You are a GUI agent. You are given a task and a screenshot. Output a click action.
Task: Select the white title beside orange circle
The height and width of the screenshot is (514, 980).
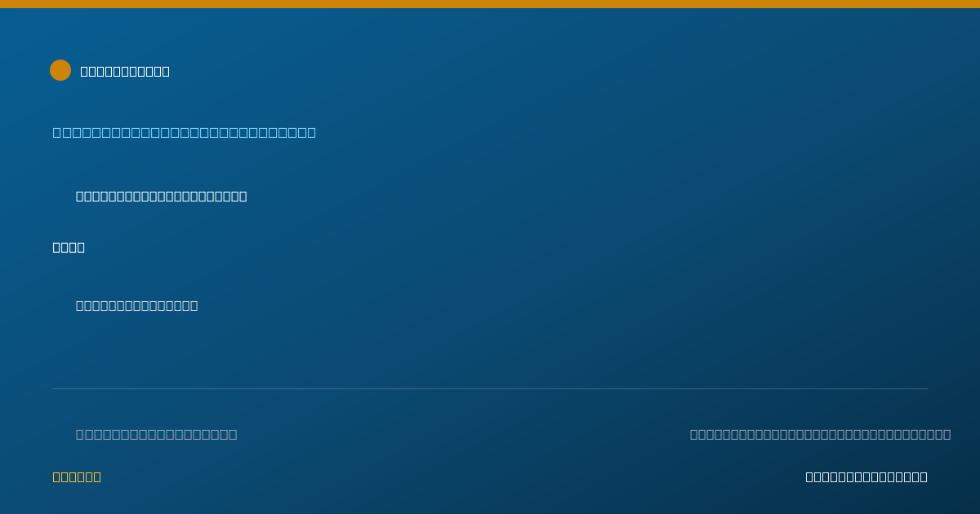tap(125, 71)
